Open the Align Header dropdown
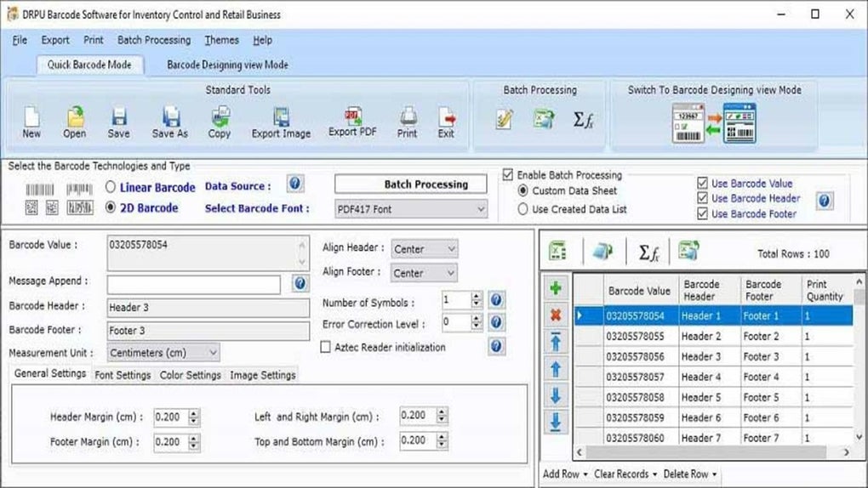Screen dimensions: 868x488 pos(424,249)
